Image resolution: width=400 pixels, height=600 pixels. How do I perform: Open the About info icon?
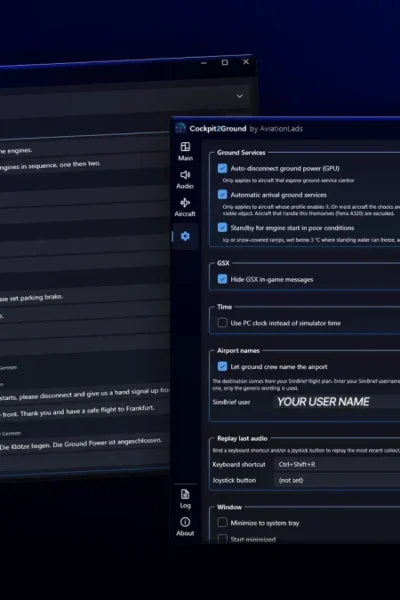pos(185,522)
